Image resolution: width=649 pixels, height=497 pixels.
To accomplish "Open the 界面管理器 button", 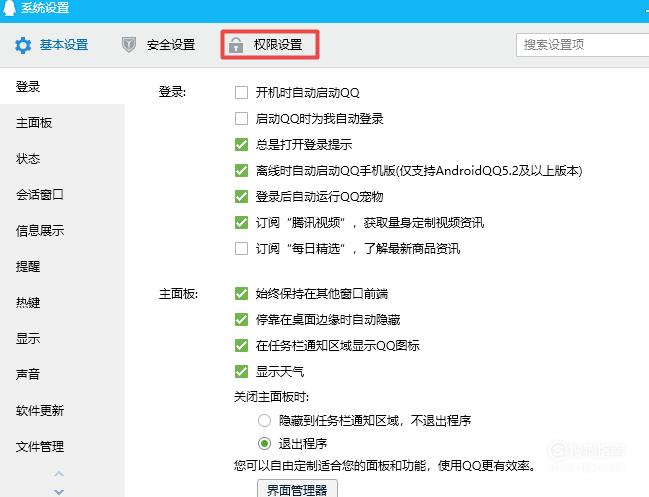I will tap(297, 489).
